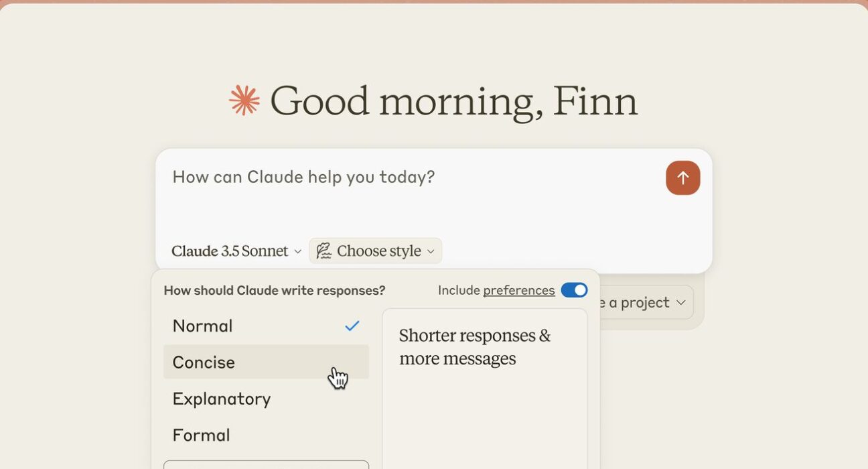Select the Explanatory writing style
This screenshot has height=469, width=868.
tap(266, 399)
